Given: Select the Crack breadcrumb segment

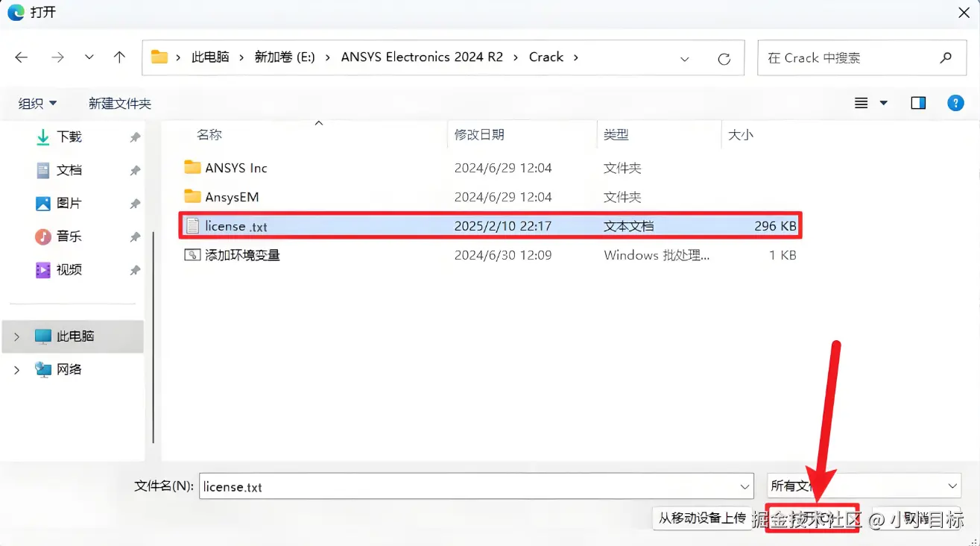Looking at the screenshot, I should [546, 57].
